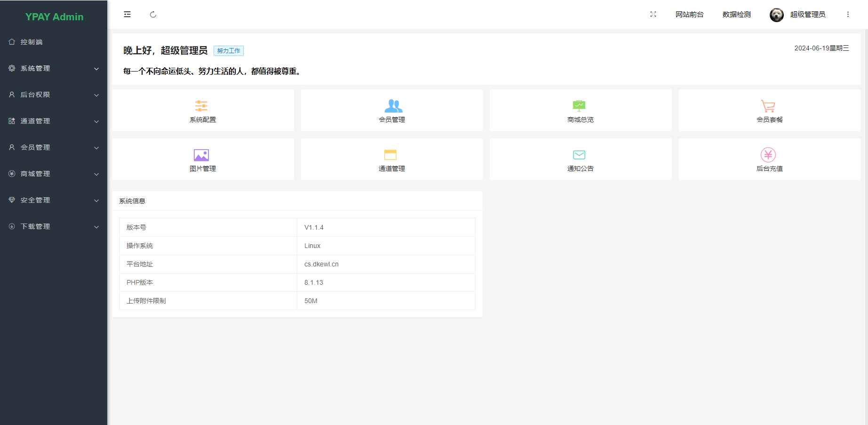Viewport: 868px width, 425px height.
Task: Expand the 安全管理 sidebar menu
Action: pos(54,200)
